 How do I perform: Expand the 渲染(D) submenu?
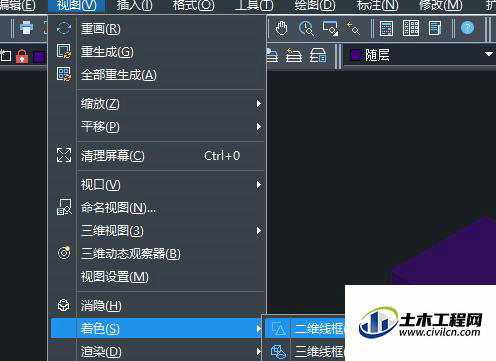[157, 351]
